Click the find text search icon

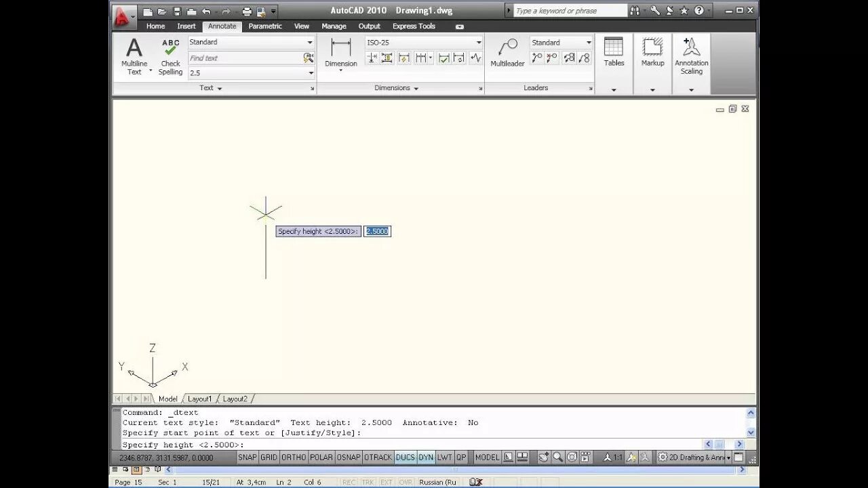click(309, 58)
